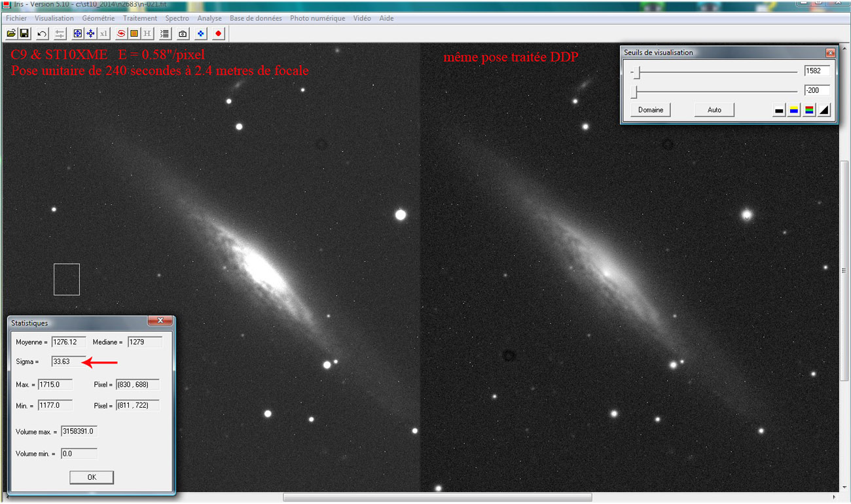Open the Photo numérique menu
Image resolution: width=851 pixels, height=504 pixels.
(x=317, y=18)
